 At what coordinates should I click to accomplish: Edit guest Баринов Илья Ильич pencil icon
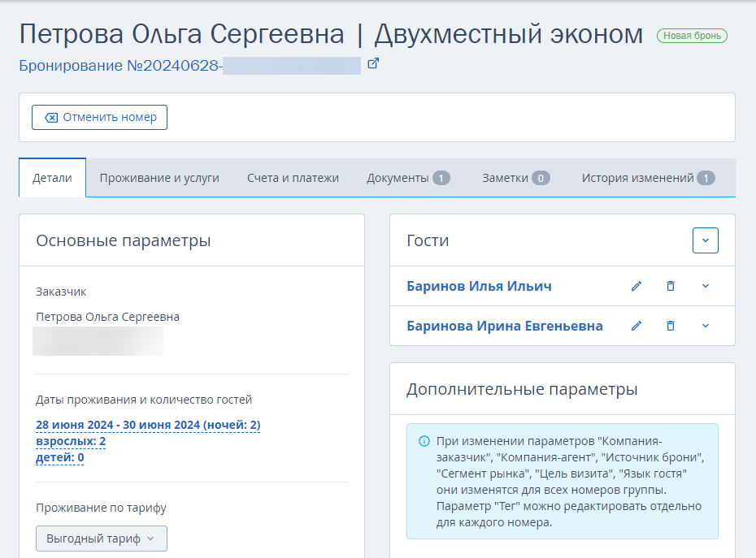(x=637, y=286)
